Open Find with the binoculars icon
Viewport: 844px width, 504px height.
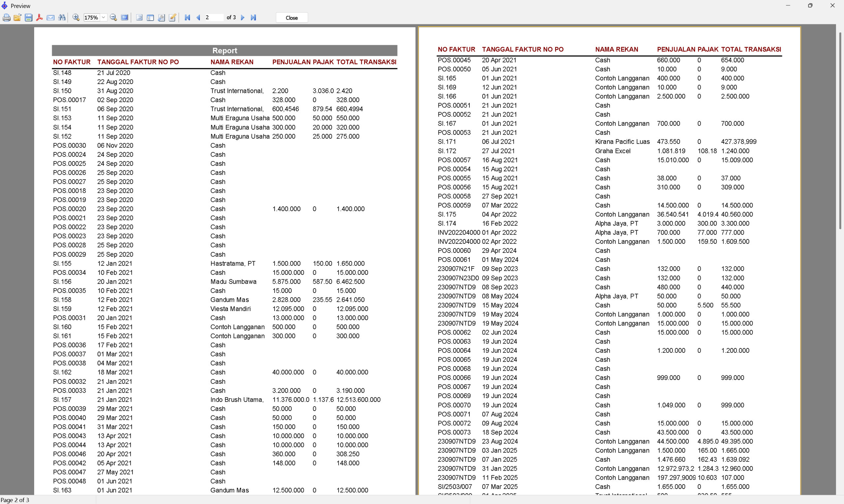click(x=62, y=18)
